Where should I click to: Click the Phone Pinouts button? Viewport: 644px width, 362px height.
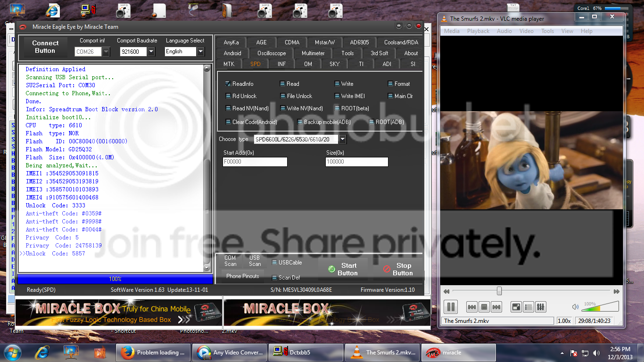(x=242, y=276)
